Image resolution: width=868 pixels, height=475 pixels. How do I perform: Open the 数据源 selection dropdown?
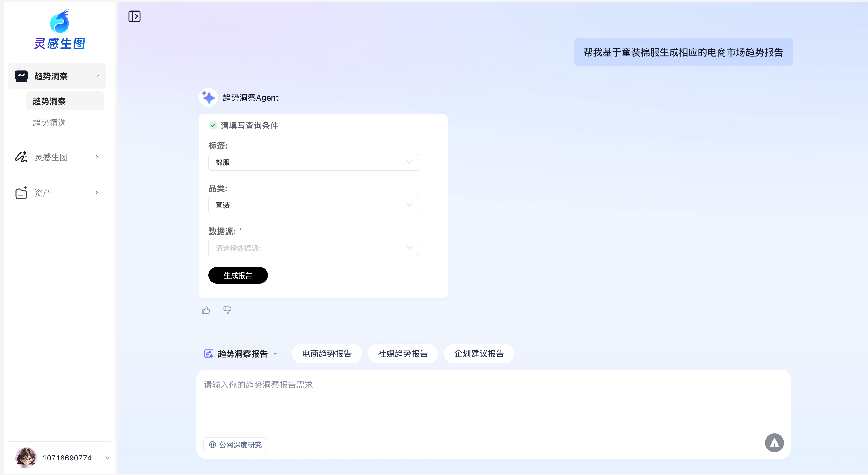click(x=313, y=248)
